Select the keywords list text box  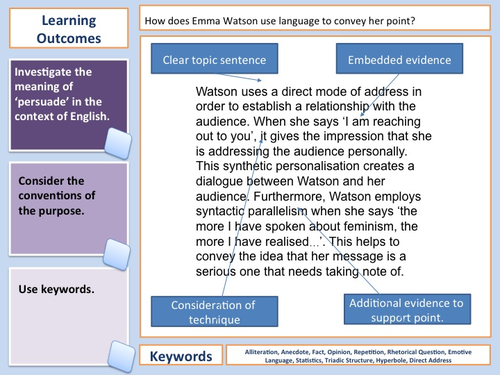click(x=358, y=355)
